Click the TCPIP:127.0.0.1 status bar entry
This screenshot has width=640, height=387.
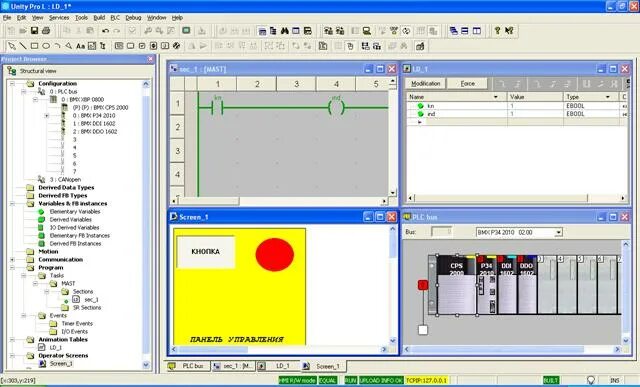pyautogui.click(x=427, y=380)
